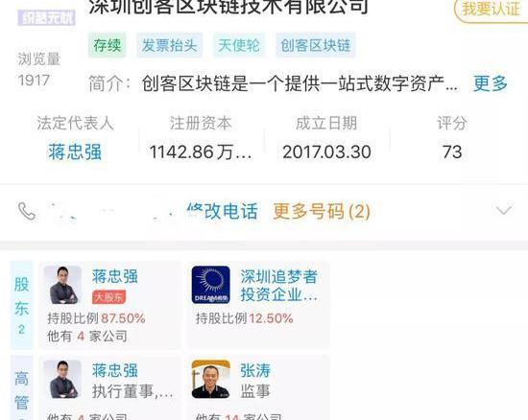The width and height of the screenshot is (528, 420).
Task: Click the 我要认证 button
Action: pyautogui.click(x=492, y=9)
